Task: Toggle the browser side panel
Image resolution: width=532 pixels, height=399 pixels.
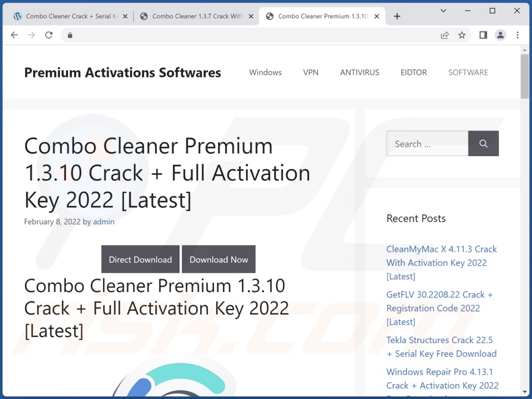Action: 483,35
